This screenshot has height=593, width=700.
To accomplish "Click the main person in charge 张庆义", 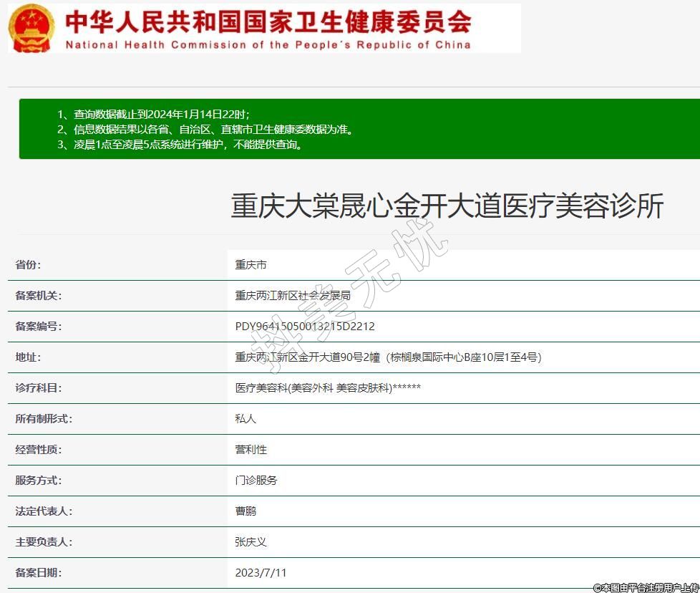I will (x=251, y=542).
